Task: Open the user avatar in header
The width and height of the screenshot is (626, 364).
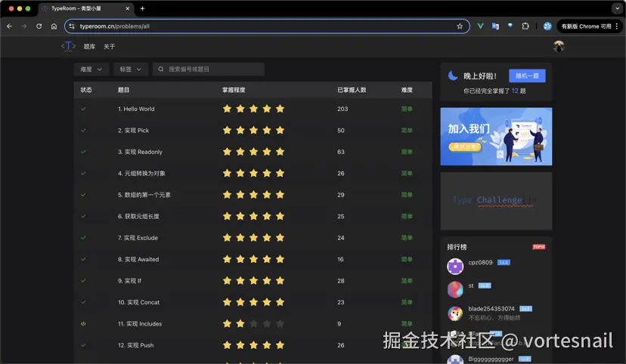Action: (559, 46)
